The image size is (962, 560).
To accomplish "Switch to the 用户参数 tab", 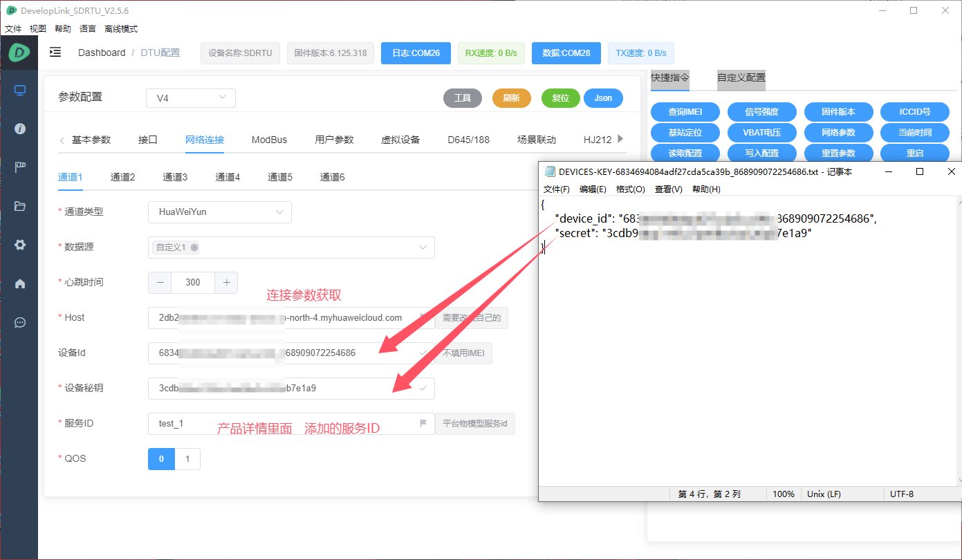I will [334, 140].
